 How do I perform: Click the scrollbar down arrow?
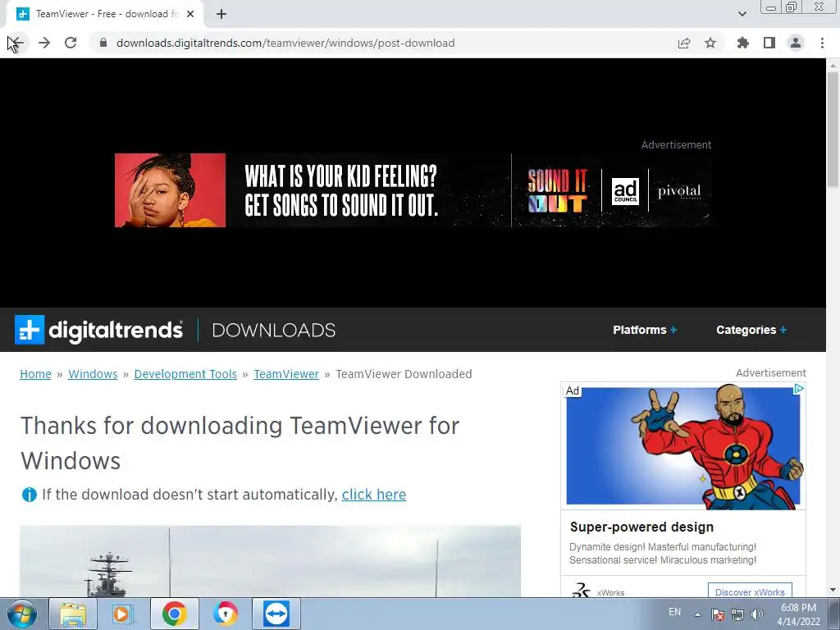(x=833, y=590)
